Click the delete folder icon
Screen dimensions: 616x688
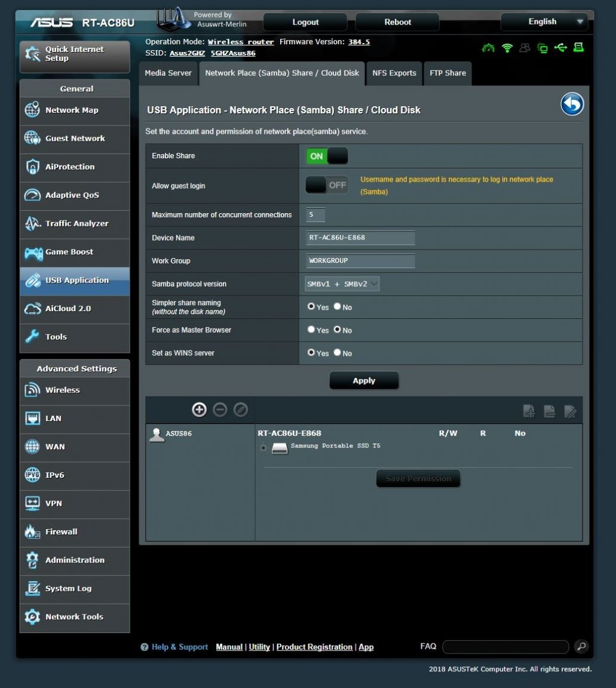(550, 411)
